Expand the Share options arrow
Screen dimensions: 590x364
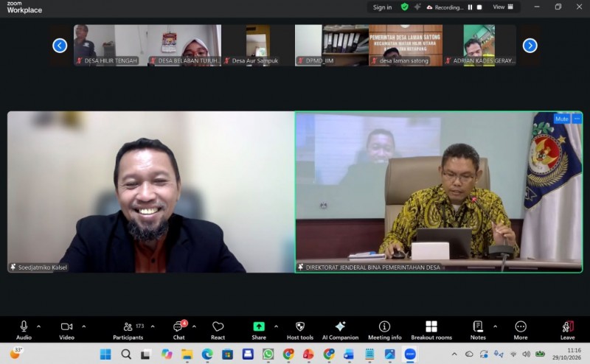tap(276, 326)
